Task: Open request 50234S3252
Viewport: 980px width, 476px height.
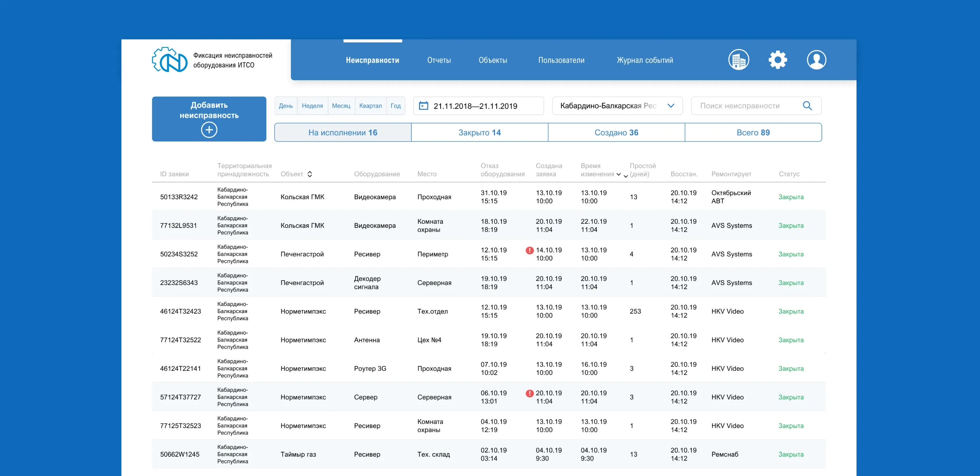Action: pyautogui.click(x=179, y=254)
